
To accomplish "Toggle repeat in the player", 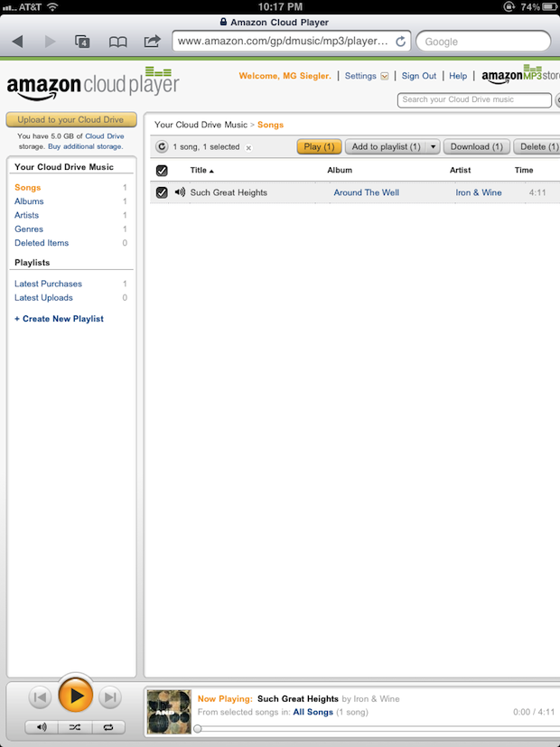I will [x=108, y=727].
